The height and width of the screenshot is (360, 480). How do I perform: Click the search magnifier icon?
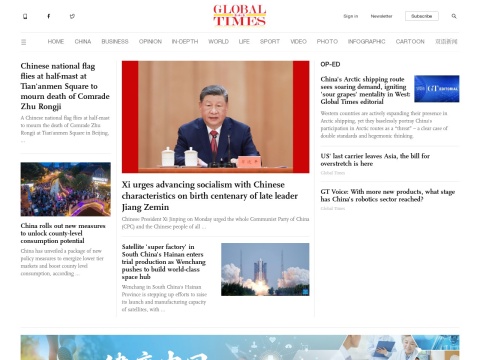(x=454, y=16)
